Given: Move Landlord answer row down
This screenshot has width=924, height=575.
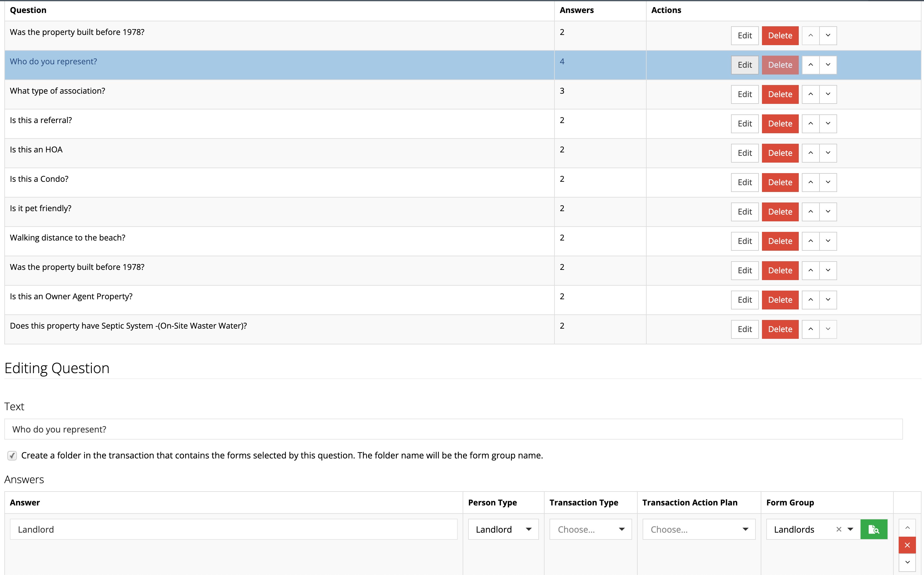Looking at the screenshot, I should 907,562.
